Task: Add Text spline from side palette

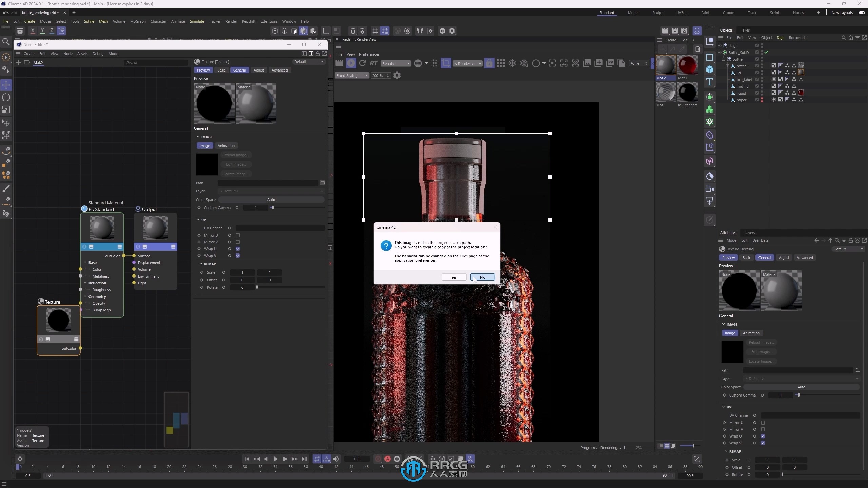Action: pyautogui.click(x=709, y=82)
